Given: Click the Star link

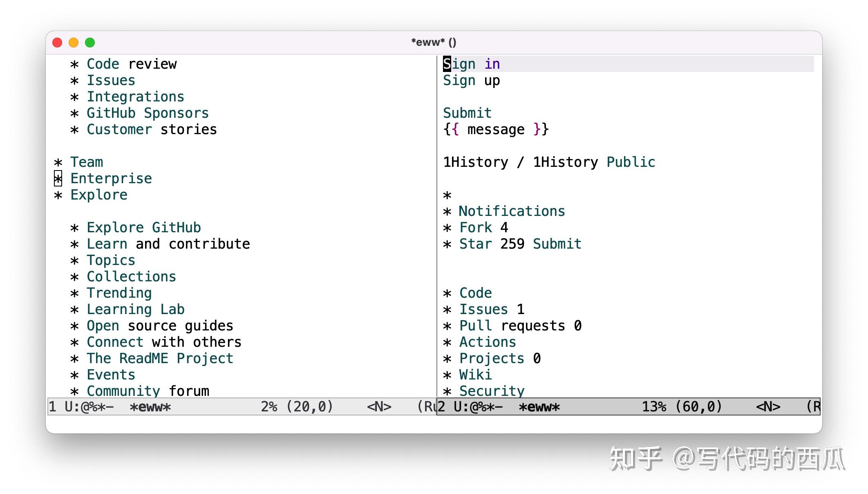Looking at the screenshot, I should pos(476,244).
